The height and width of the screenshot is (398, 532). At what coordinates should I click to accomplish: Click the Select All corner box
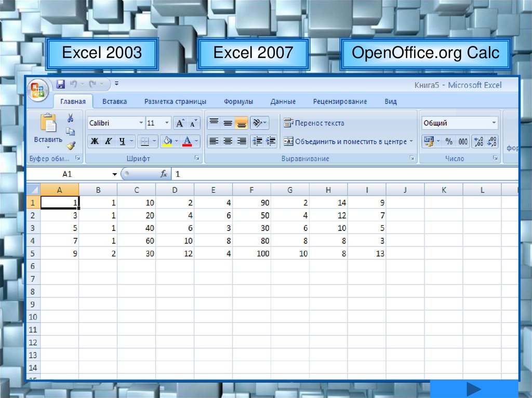pos(33,190)
